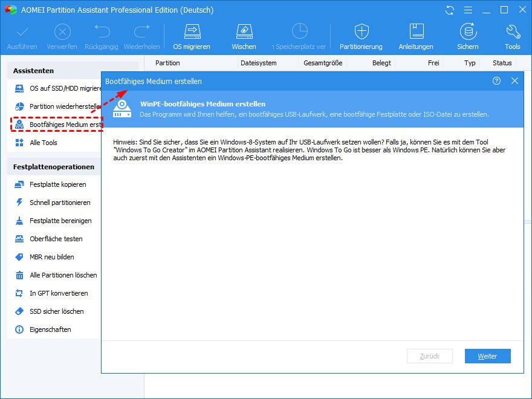532x399 pixels.
Task: Click the Verwerfen toolbar icon
Action: click(62, 32)
